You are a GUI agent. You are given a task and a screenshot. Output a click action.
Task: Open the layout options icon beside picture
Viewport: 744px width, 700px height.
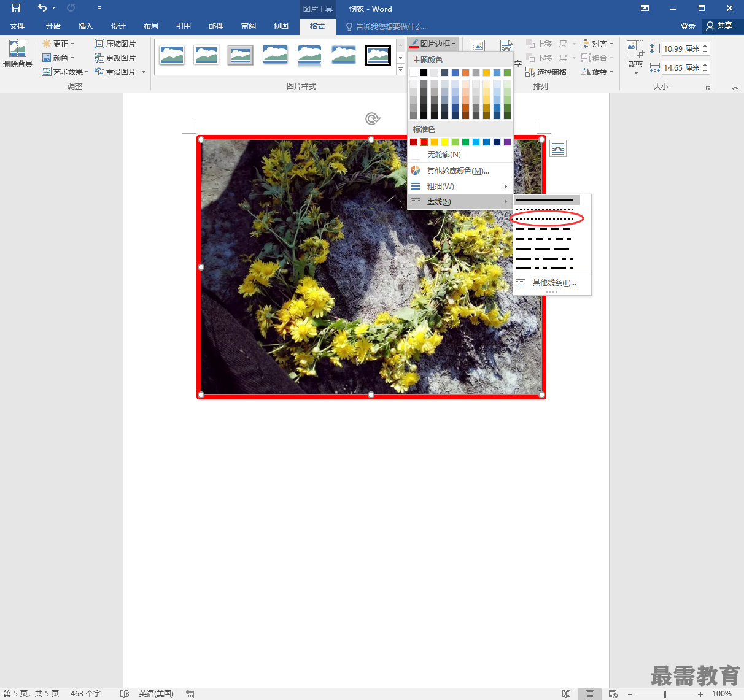(x=557, y=148)
